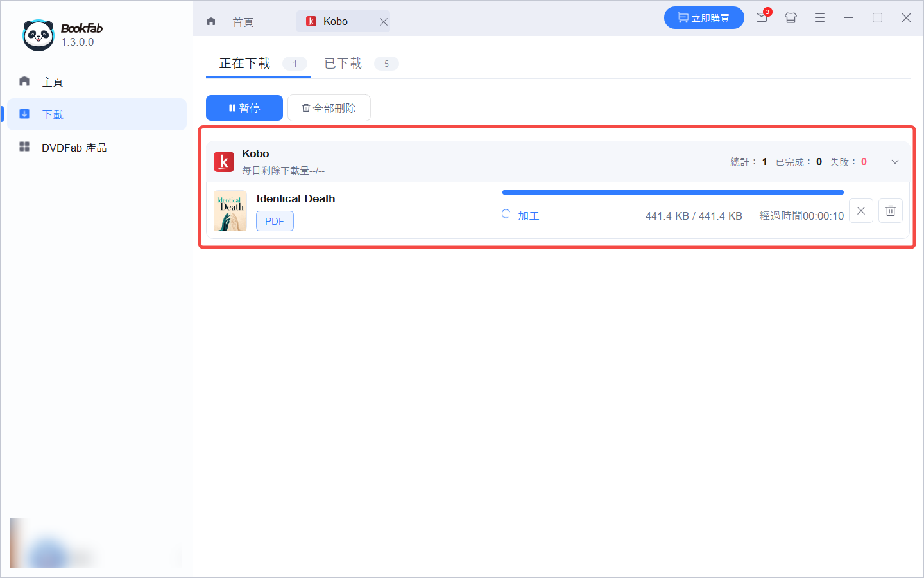Click the Kobo service logo icon
This screenshot has height=578, width=924.
pos(224,162)
